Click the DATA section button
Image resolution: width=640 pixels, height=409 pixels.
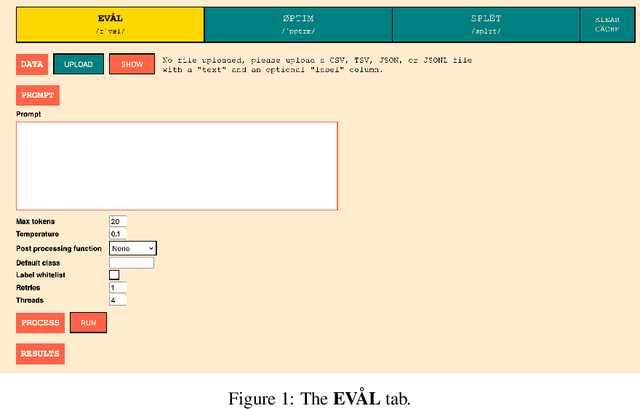31,64
